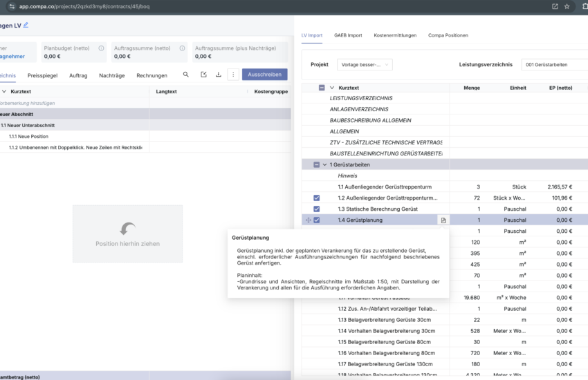
Task: Open the Rechnungen tab
Action: (x=152, y=75)
